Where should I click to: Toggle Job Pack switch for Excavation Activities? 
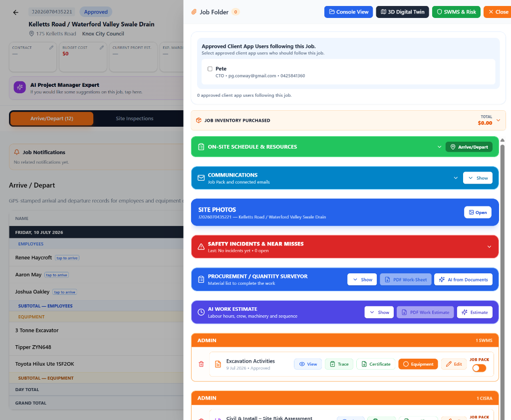click(479, 368)
